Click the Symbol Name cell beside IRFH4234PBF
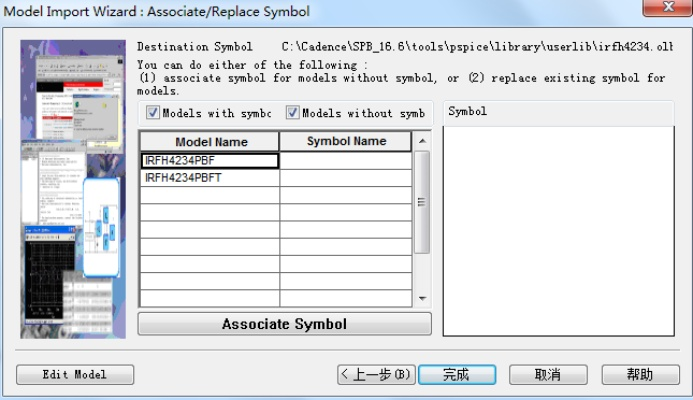Screen dimensions: 693x400 pyautogui.click(x=346, y=160)
